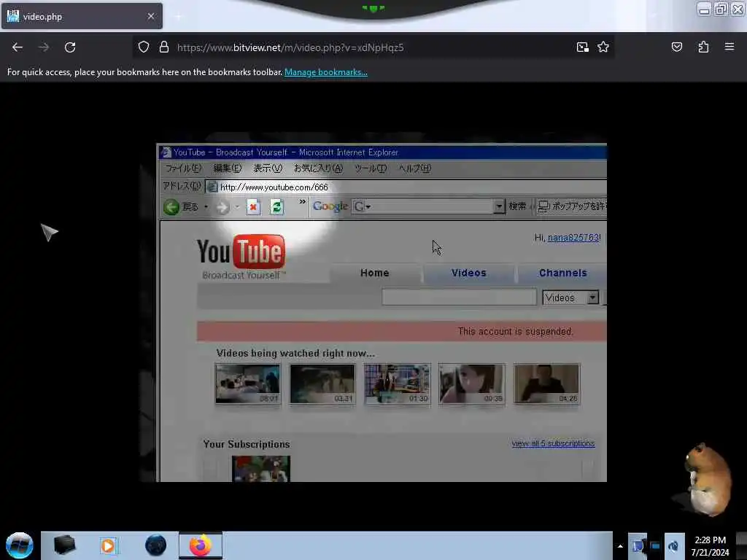
Task: Reload the page in Firefox
Action: [x=70, y=47]
